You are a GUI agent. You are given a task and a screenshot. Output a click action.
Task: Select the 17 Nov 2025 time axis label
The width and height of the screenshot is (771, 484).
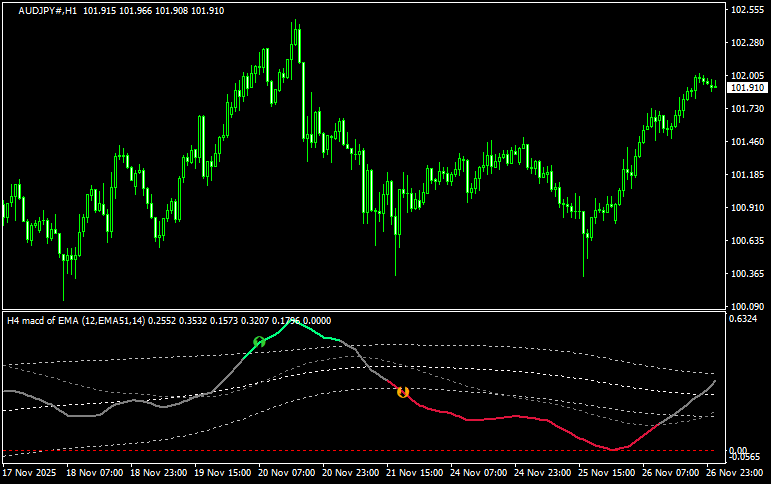[30, 471]
